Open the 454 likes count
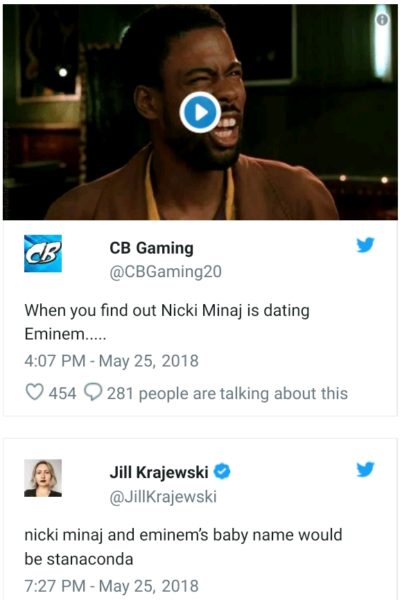 62,393
